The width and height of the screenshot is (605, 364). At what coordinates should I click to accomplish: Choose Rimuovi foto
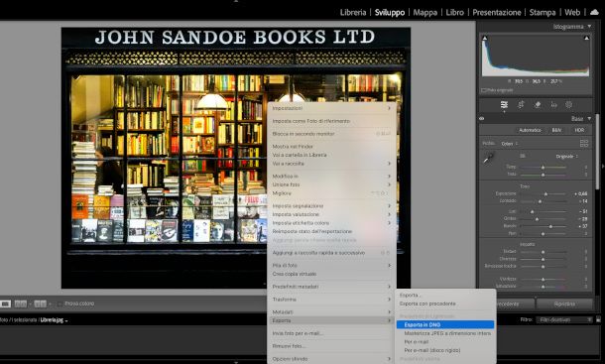(x=331, y=346)
